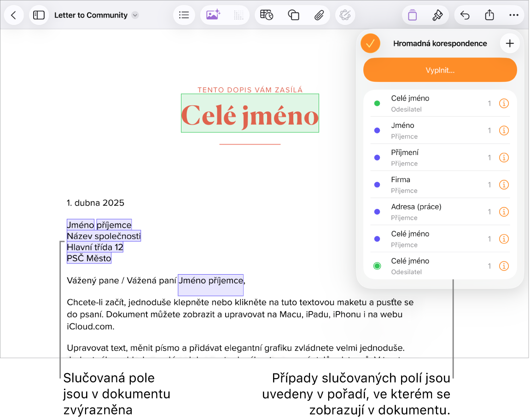Open info for Firma Příjemce field

(x=504, y=185)
